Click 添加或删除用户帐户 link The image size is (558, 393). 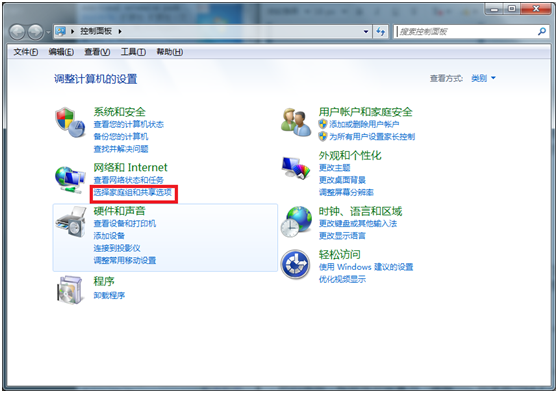click(364, 124)
